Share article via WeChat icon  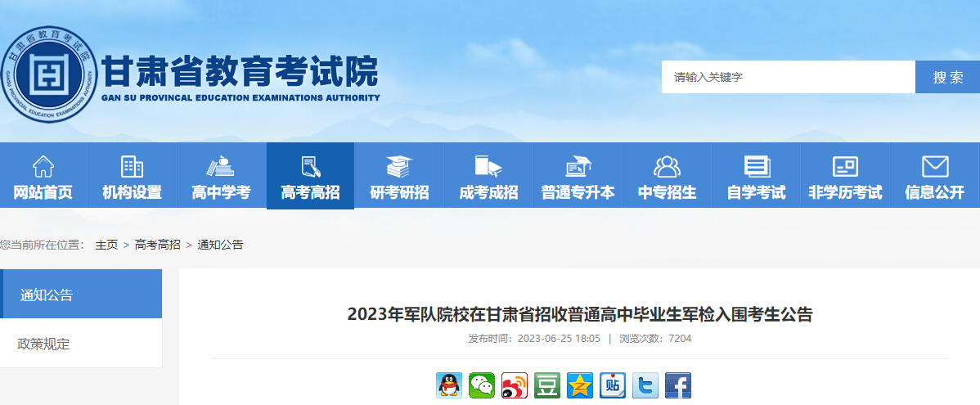pos(482,385)
